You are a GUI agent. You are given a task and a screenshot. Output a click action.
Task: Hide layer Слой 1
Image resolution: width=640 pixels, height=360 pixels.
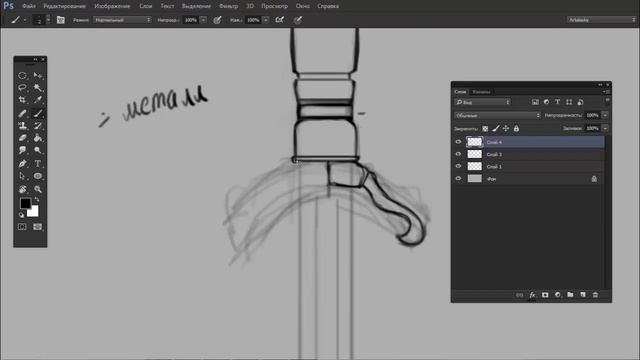(x=458, y=167)
